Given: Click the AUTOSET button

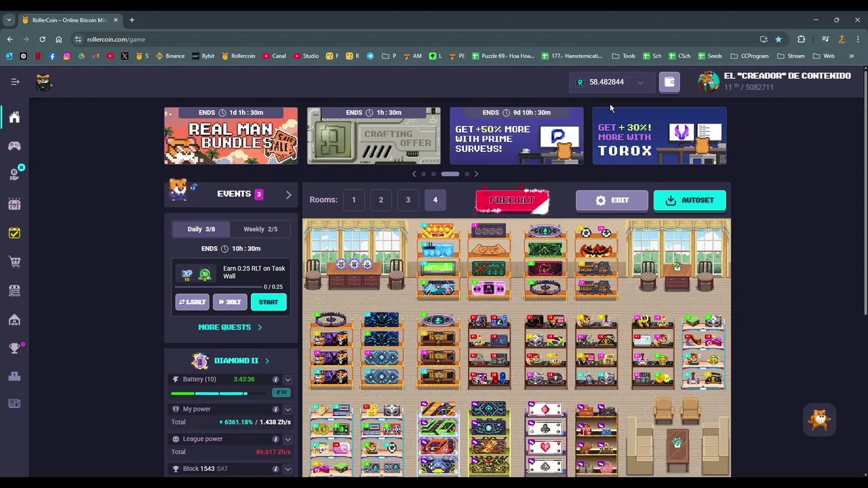Looking at the screenshot, I should point(690,201).
